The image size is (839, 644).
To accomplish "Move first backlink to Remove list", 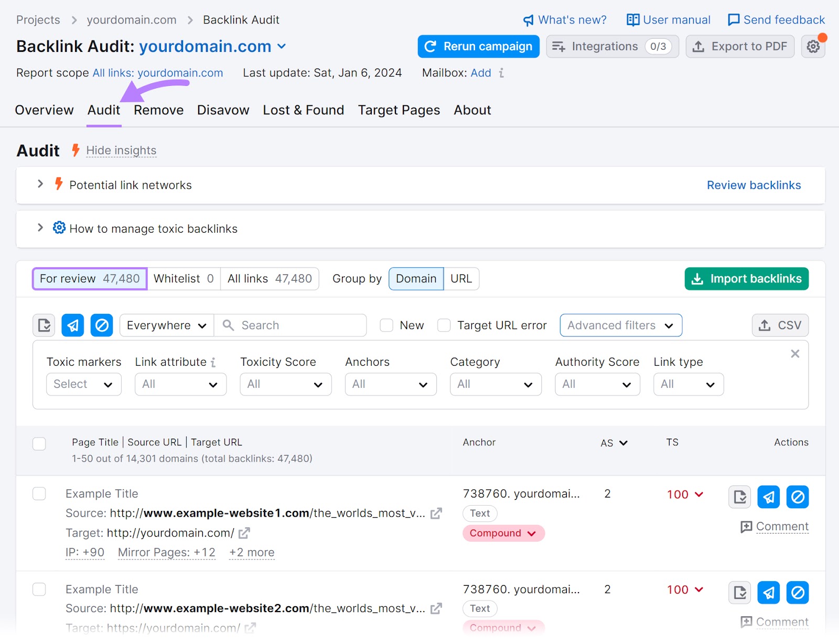I will tap(768, 497).
